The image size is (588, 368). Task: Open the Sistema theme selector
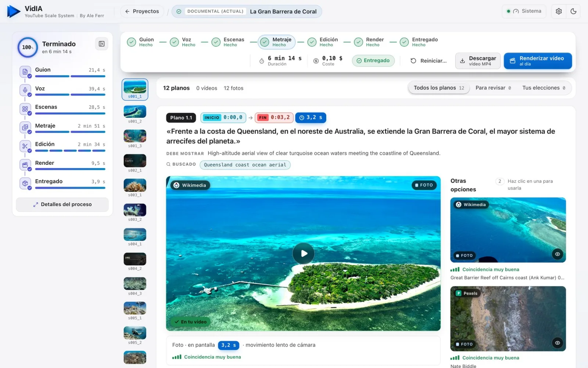click(524, 11)
